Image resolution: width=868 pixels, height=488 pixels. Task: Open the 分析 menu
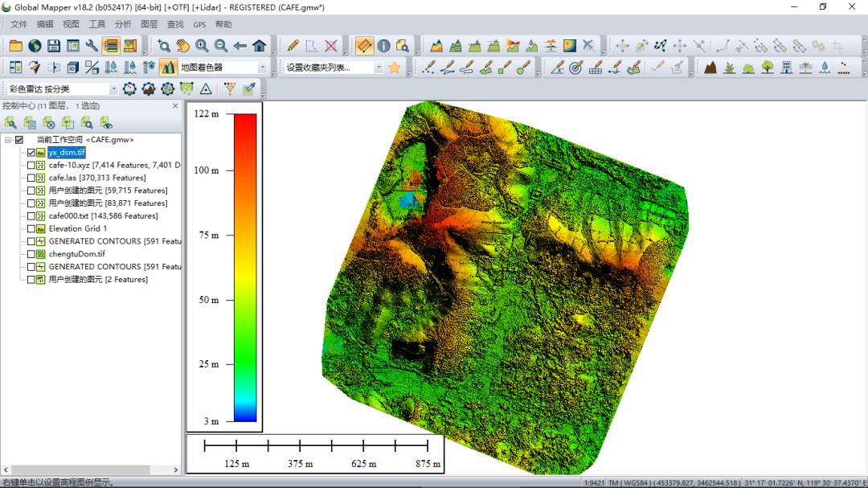point(123,25)
